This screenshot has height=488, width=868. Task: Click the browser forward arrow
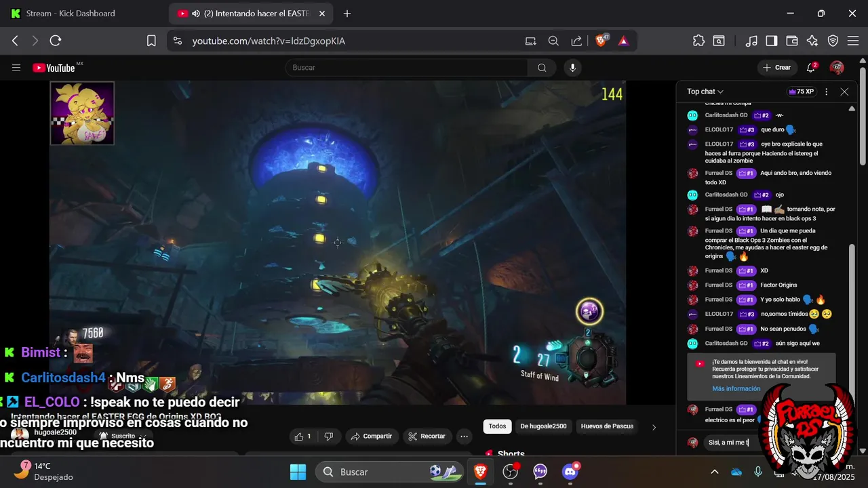tap(35, 41)
